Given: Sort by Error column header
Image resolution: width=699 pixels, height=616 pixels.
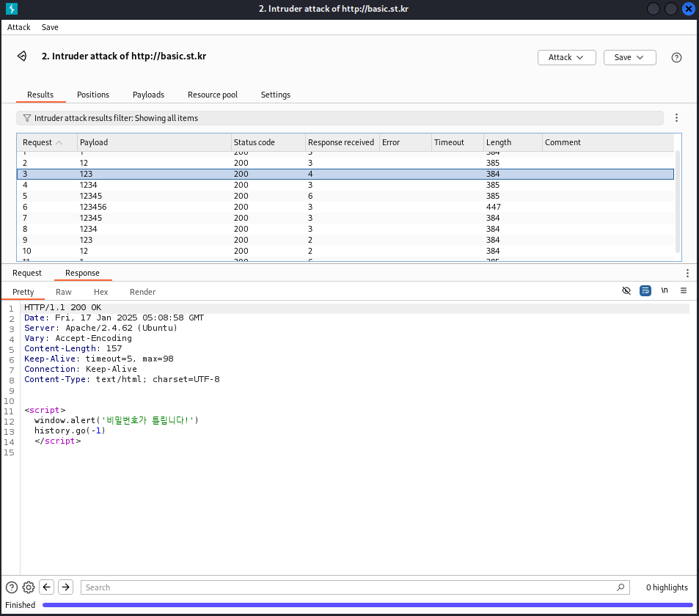Looking at the screenshot, I should (x=405, y=143).
